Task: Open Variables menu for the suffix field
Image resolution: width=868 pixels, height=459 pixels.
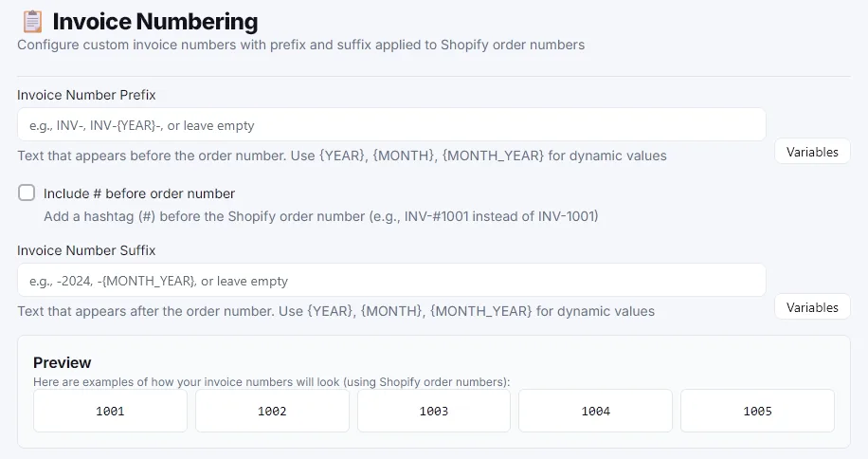Action: coord(812,307)
